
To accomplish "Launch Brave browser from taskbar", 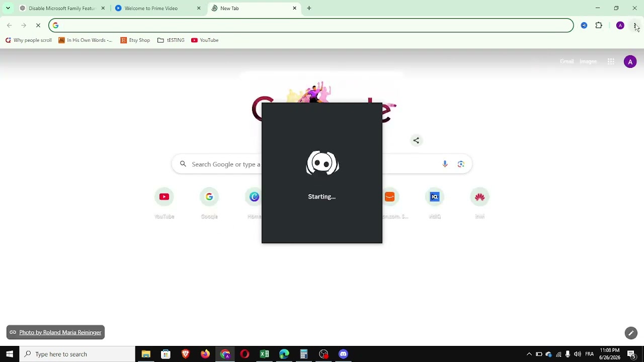I will (185, 354).
